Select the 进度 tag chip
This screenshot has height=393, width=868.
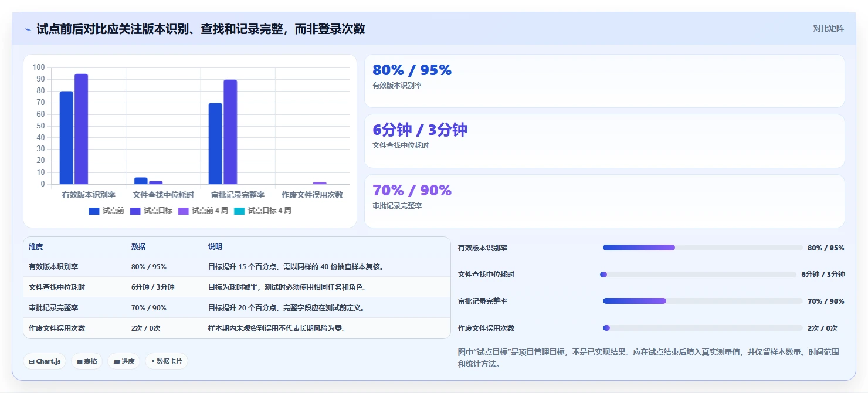124,361
